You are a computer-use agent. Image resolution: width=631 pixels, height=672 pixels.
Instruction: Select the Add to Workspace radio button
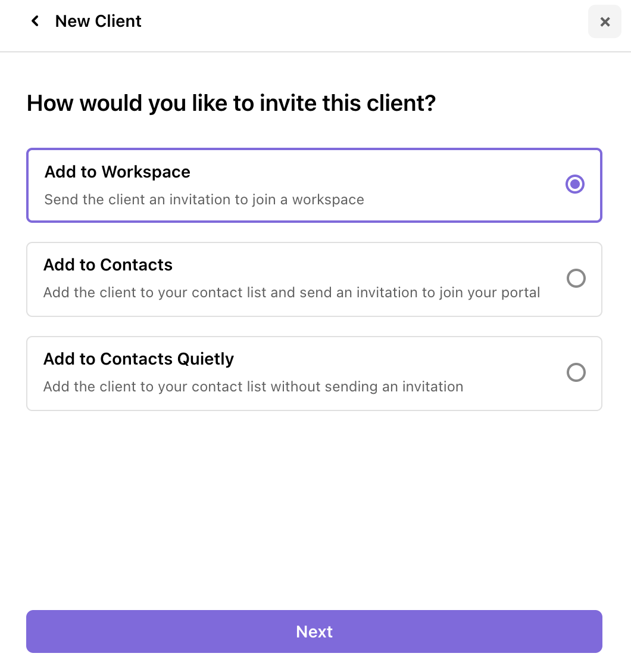(x=575, y=185)
